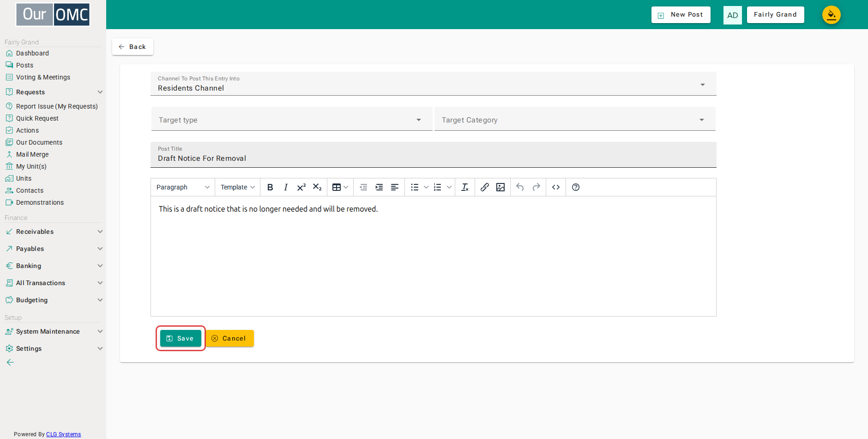Open source code view icon
Viewport: 868px width, 439px height.
(x=556, y=187)
